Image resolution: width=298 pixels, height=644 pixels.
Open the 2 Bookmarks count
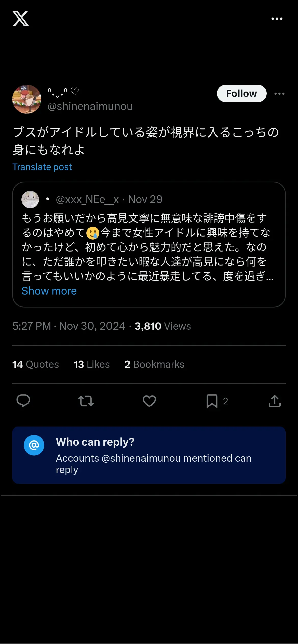[154, 364]
